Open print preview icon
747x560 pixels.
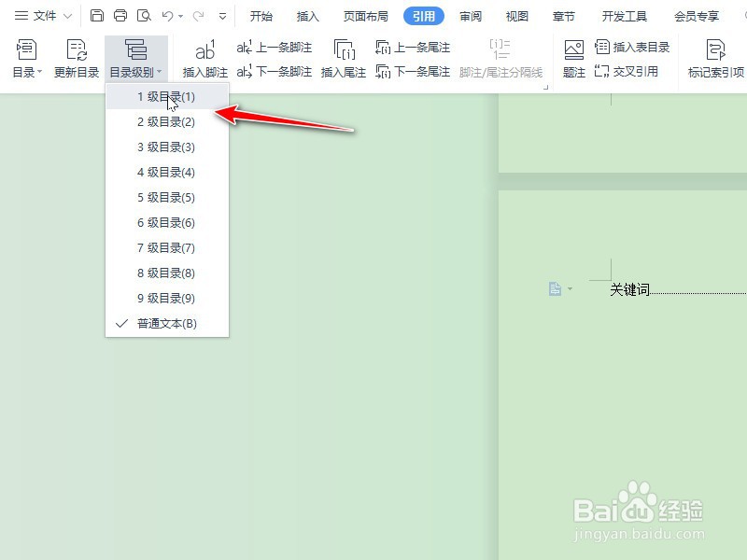click(x=144, y=16)
